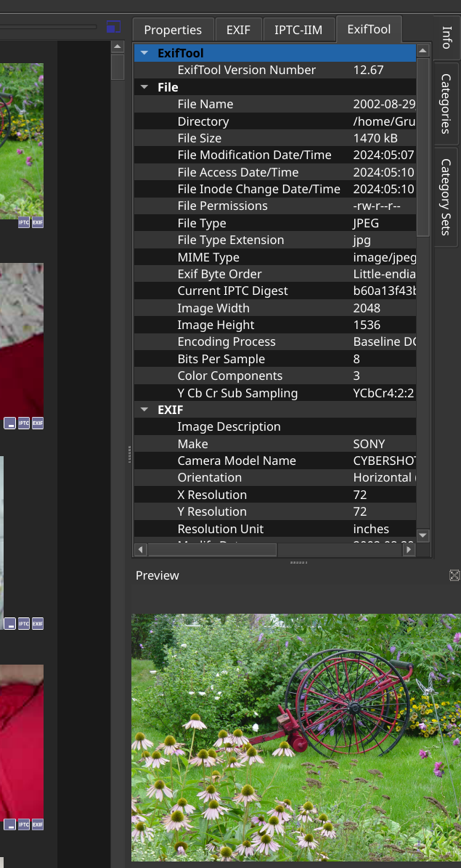Click the thumbnail zoom slider
The width and height of the screenshot is (461, 868).
point(48,27)
